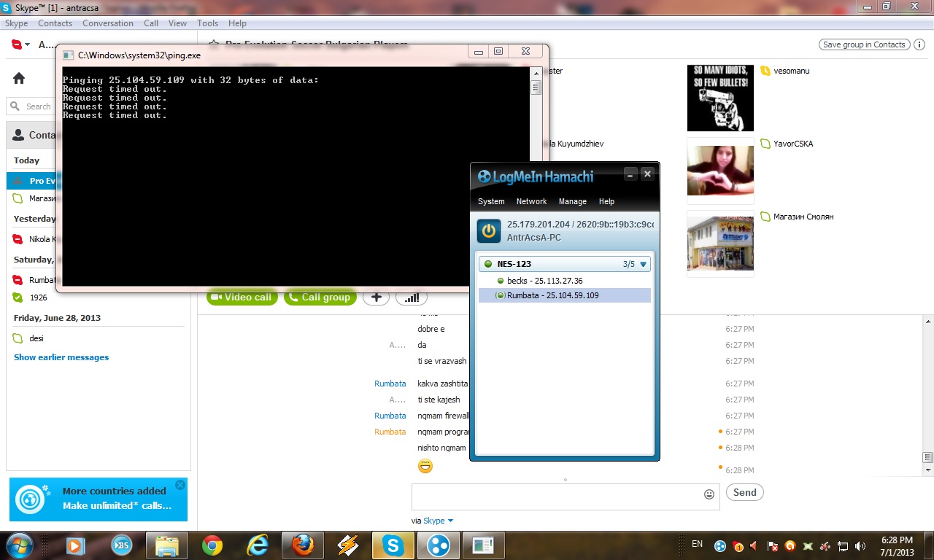Open the Tools menu

click(x=208, y=23)
